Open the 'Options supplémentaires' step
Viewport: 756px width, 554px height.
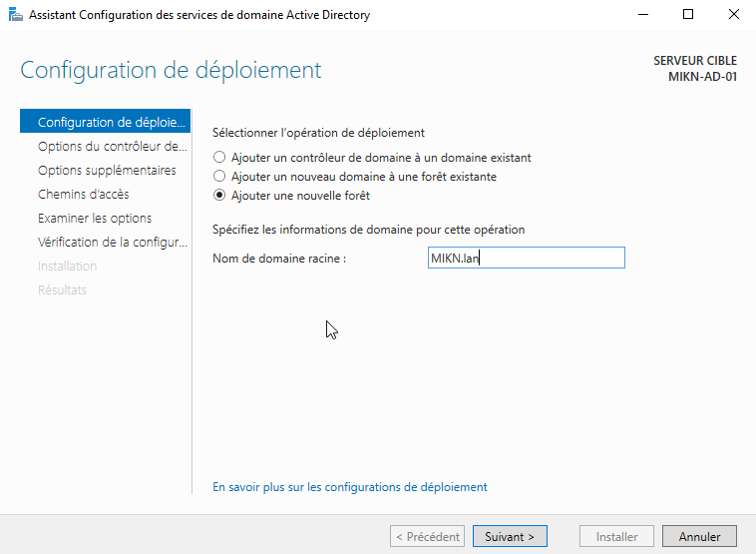coord(107,171)
